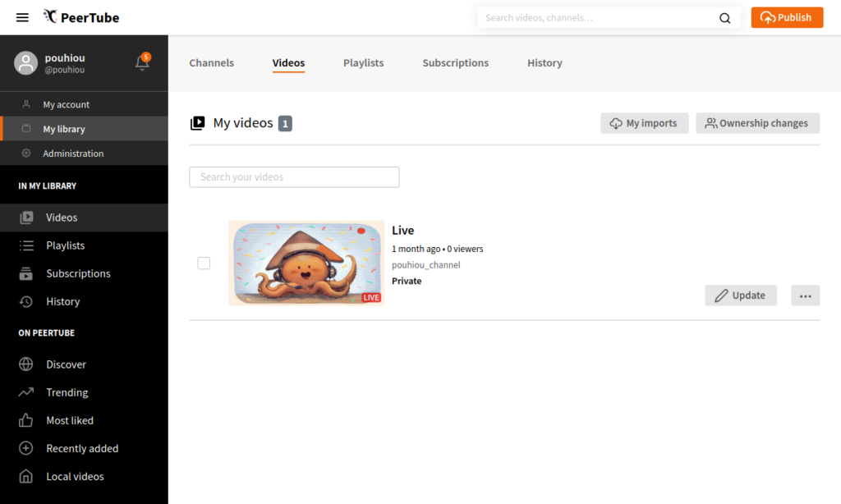841x504 pixels.
Task: Click the Search your videos field
Action: coord(294,177)
